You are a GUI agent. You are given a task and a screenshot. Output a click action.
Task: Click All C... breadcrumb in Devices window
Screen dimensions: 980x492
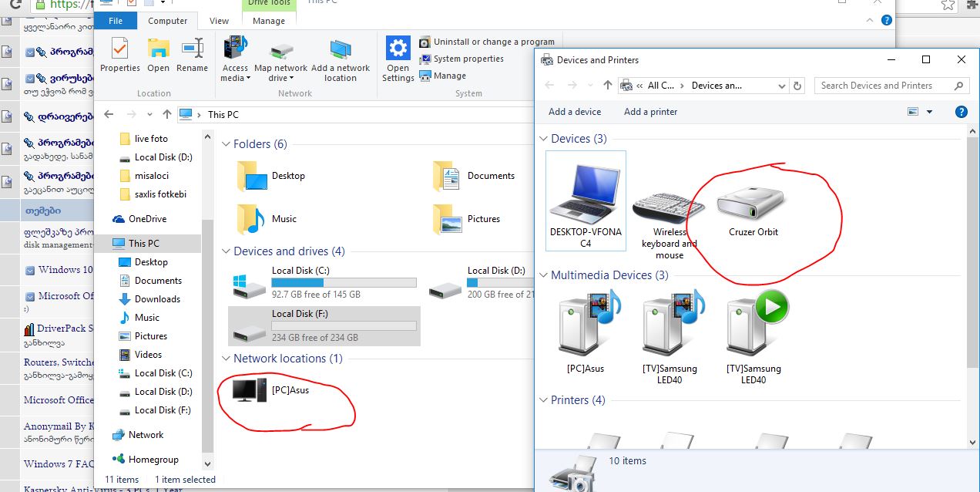(660, 86)
